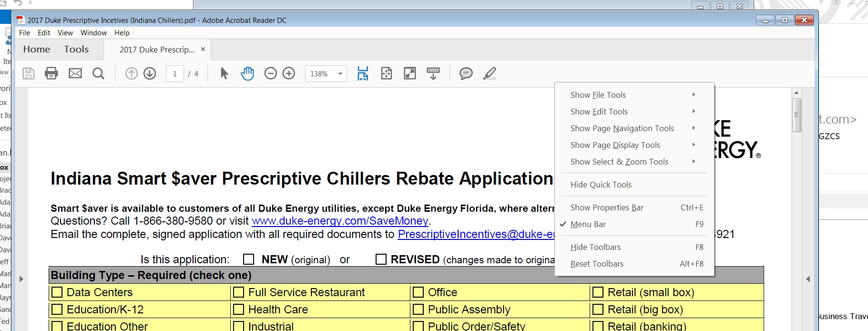The image size is (868, 331).
Task: Select the 2017 Duke Prescrip document tab
Action: 157,50
